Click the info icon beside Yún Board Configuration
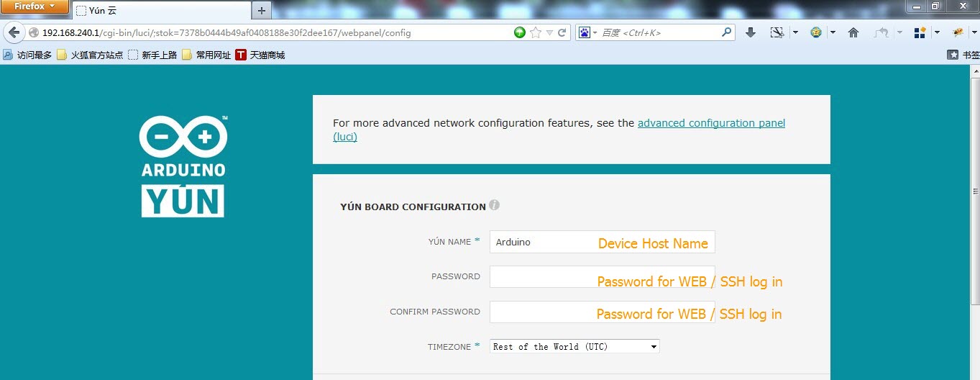 click(x=495, y=205)
